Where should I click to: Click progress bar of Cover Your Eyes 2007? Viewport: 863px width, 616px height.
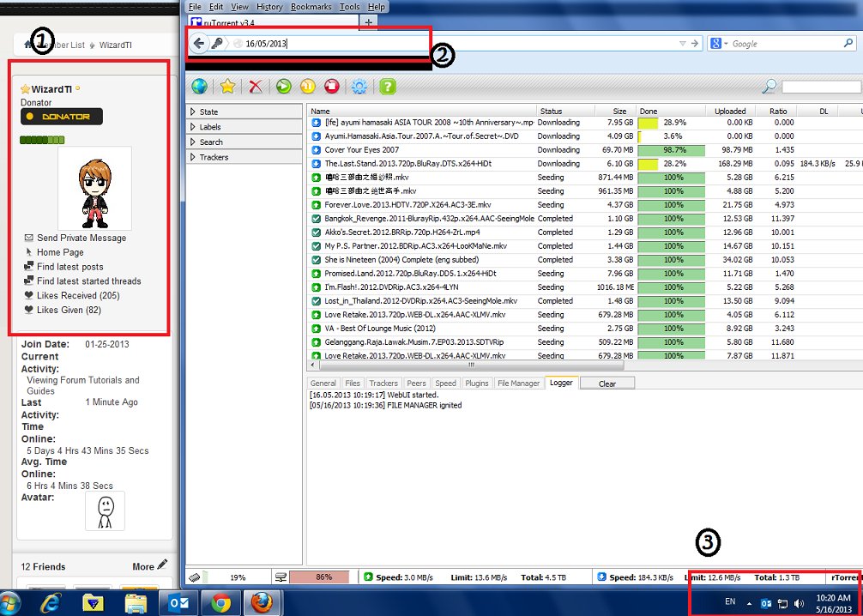pyautogui.click(x=671, y=150)
